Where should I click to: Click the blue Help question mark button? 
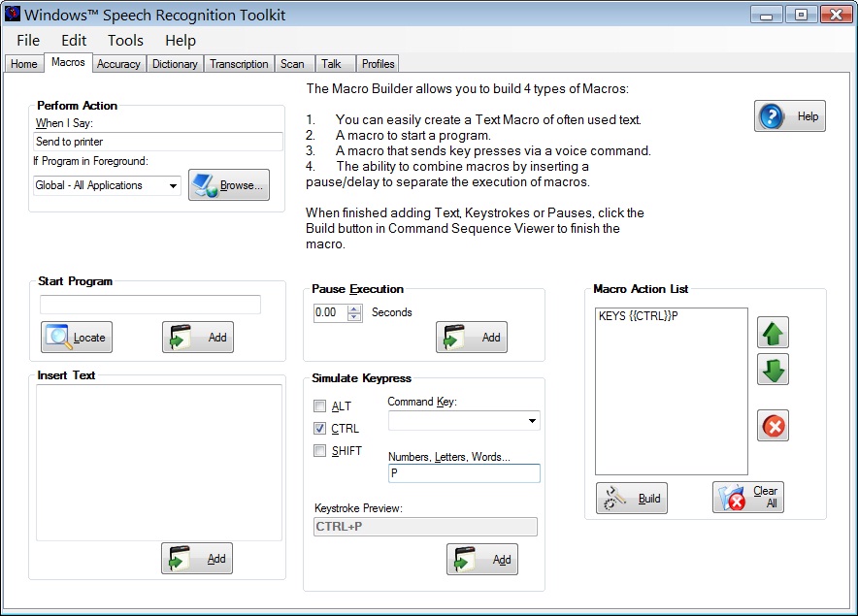(790, 116)
